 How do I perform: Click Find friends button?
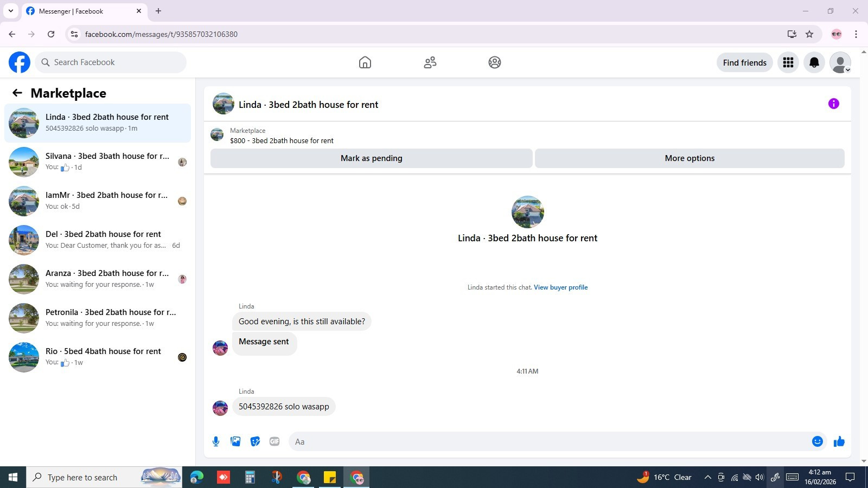point(744,62)
